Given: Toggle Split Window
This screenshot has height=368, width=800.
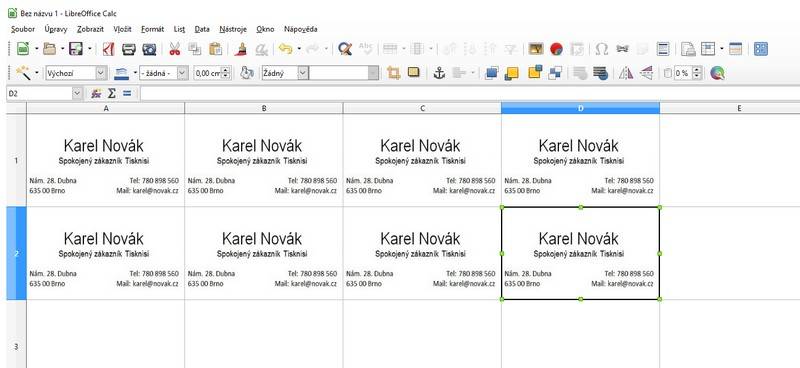Looking at the screenshot, I should 735,49.
